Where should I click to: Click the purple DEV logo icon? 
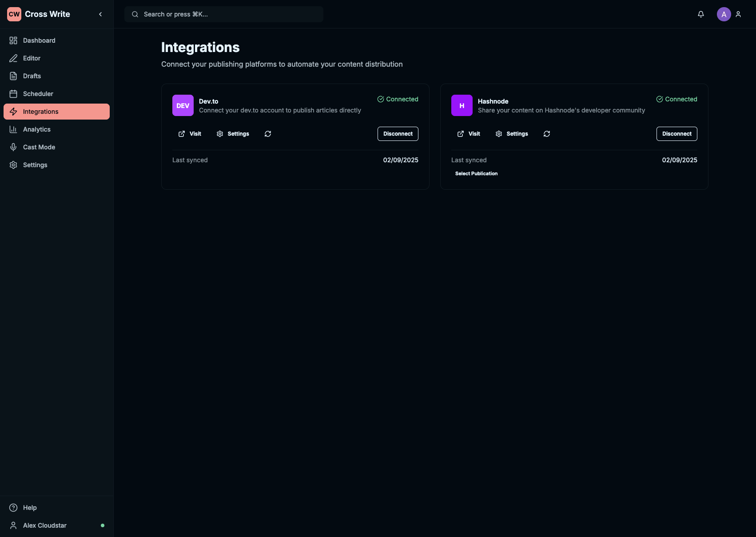click(x=183, y=105)
